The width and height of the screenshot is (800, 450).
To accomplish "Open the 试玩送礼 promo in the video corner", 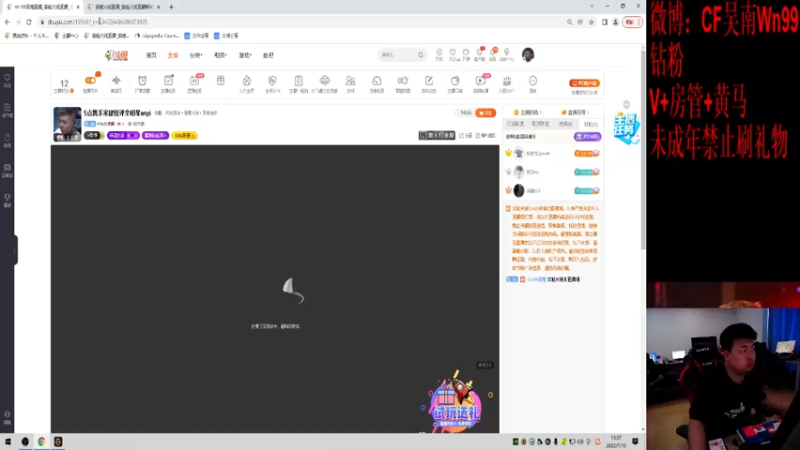I will pos(455,403).
